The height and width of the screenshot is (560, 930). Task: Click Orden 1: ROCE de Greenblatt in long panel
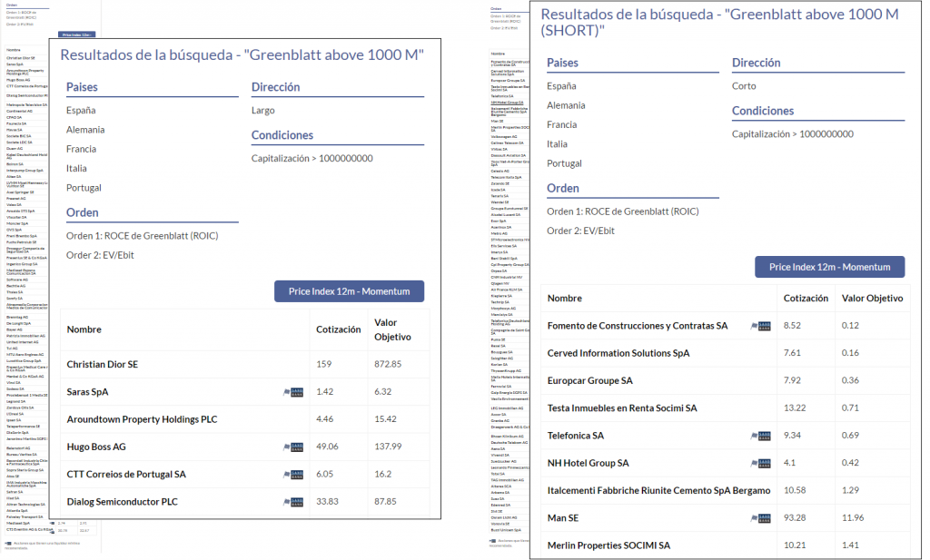[143, 236]
